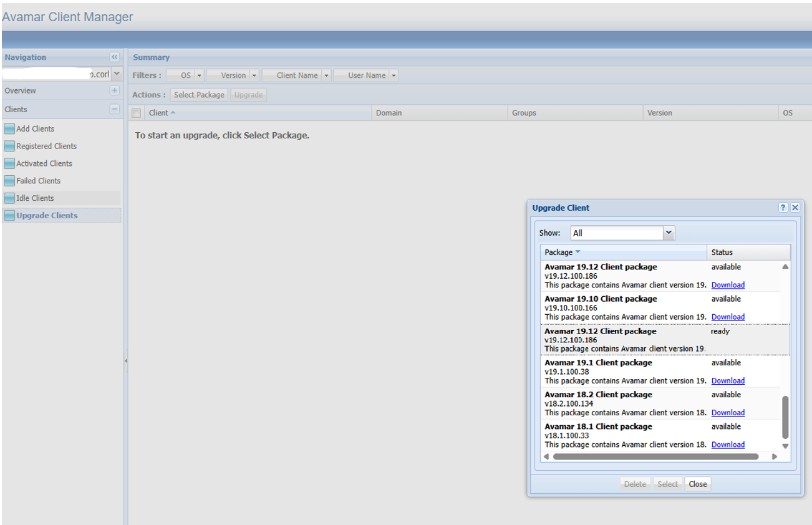Click the horizontal scrollbar in package list

coord(655,456)
